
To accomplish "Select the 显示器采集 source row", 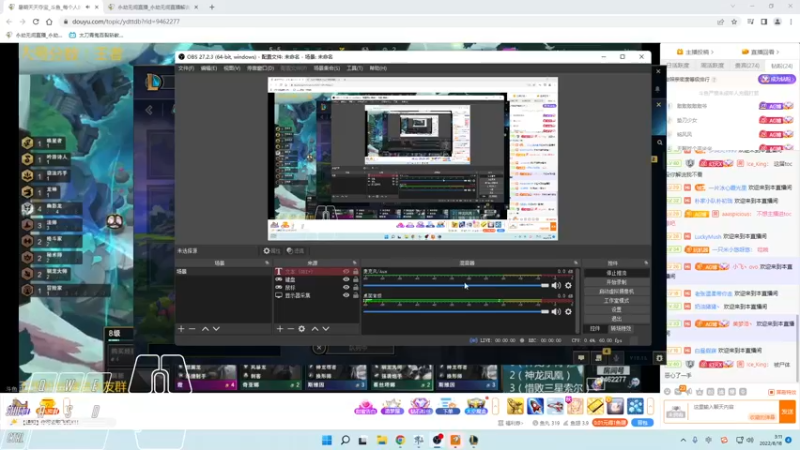I will 316,295.
